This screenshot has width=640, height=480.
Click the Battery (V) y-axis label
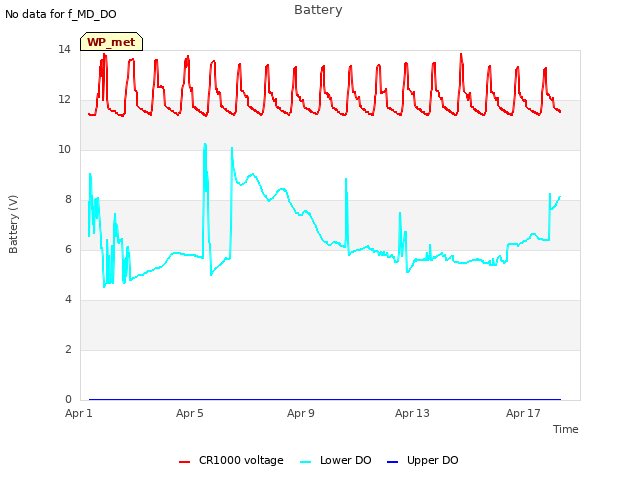coord(13,224)
